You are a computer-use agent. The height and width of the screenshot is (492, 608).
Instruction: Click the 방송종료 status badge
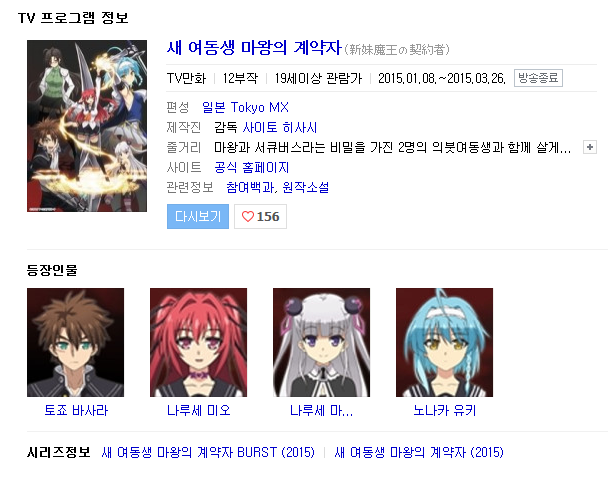538,78
